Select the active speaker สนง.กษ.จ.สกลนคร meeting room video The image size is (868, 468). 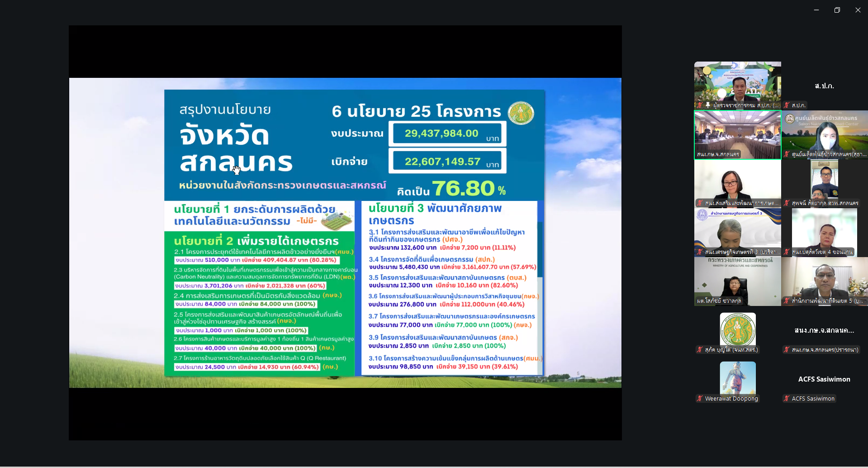coord(738,135)
